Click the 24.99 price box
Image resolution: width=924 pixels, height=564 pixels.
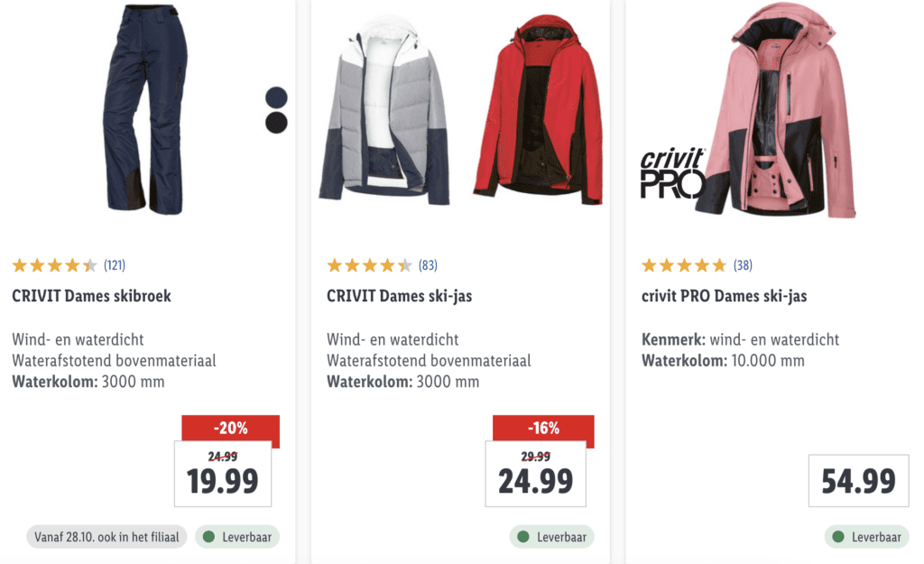(x=536, y=474)
